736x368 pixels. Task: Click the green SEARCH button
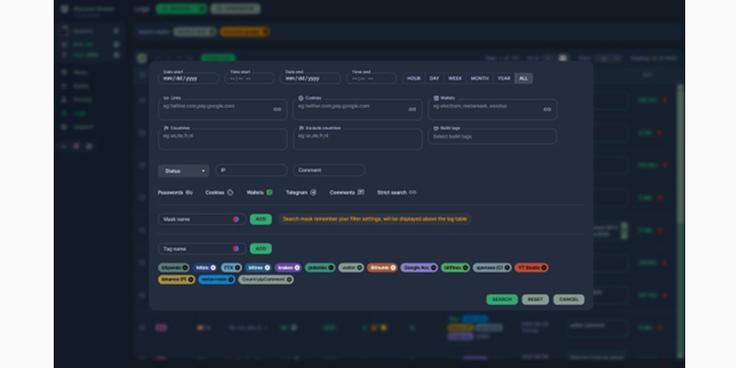click(502, 299)
